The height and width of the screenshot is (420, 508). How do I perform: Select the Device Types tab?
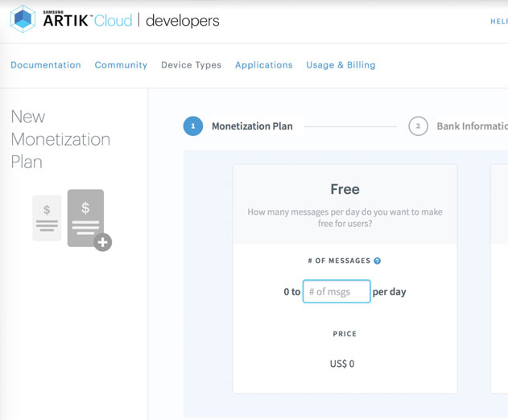[x=191, y=65]
